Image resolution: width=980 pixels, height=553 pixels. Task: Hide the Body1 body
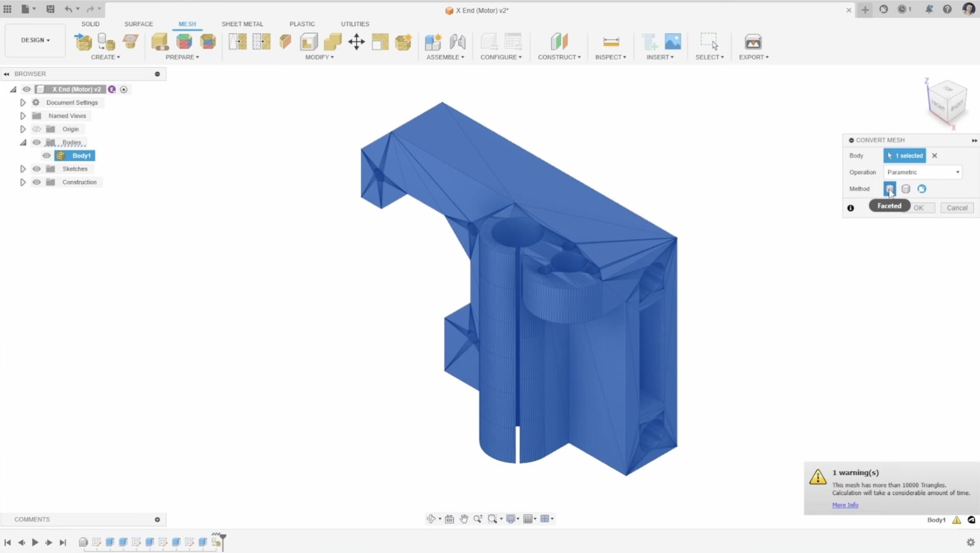coord(46,156)
